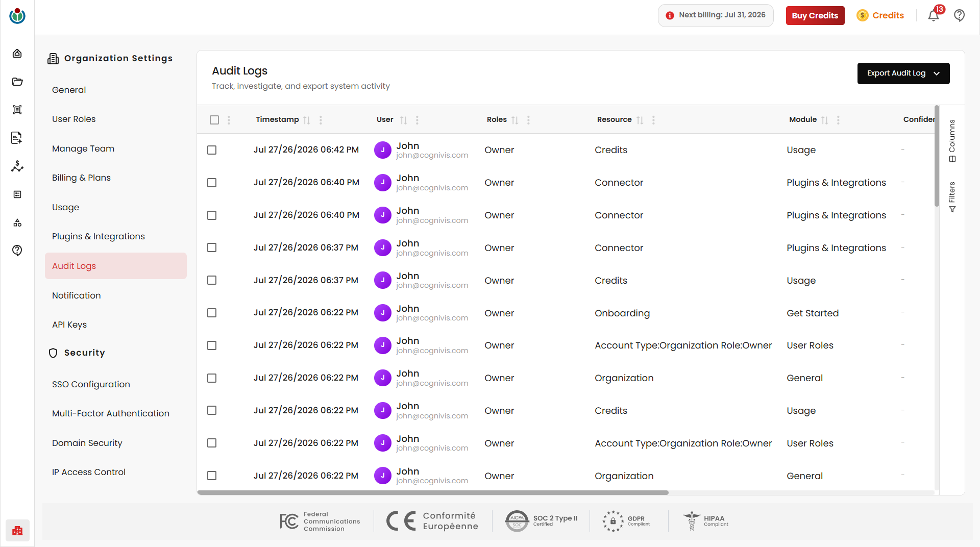Sort by Roles column
The width and height of the screenshot is (980, 547).
pyautogui.click(x=514, y=120)
